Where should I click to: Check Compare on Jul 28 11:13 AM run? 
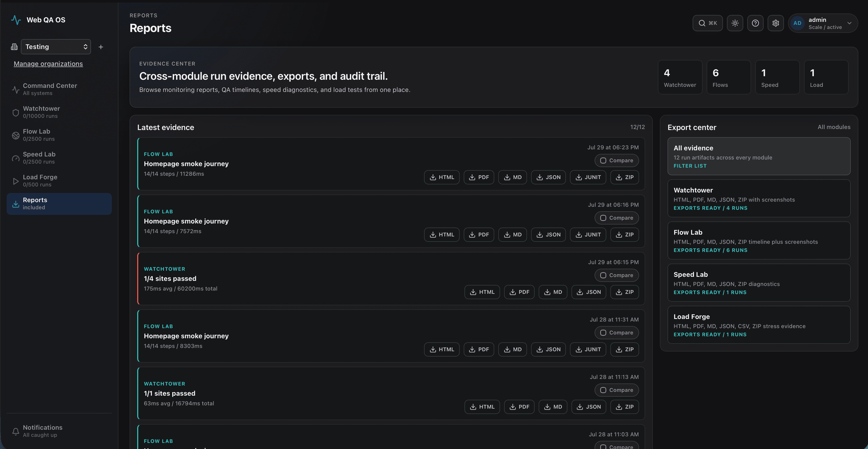point(617,390)
